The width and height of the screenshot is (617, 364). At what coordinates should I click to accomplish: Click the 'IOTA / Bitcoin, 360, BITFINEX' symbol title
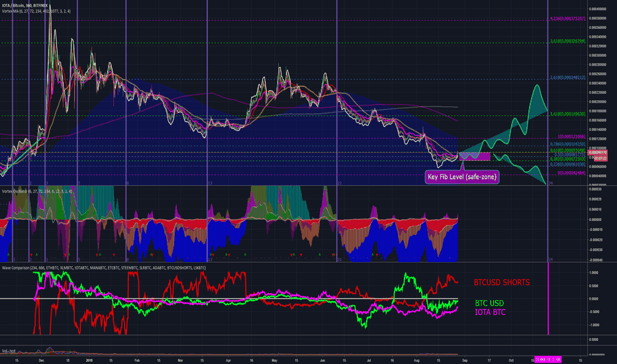point(24,6)
